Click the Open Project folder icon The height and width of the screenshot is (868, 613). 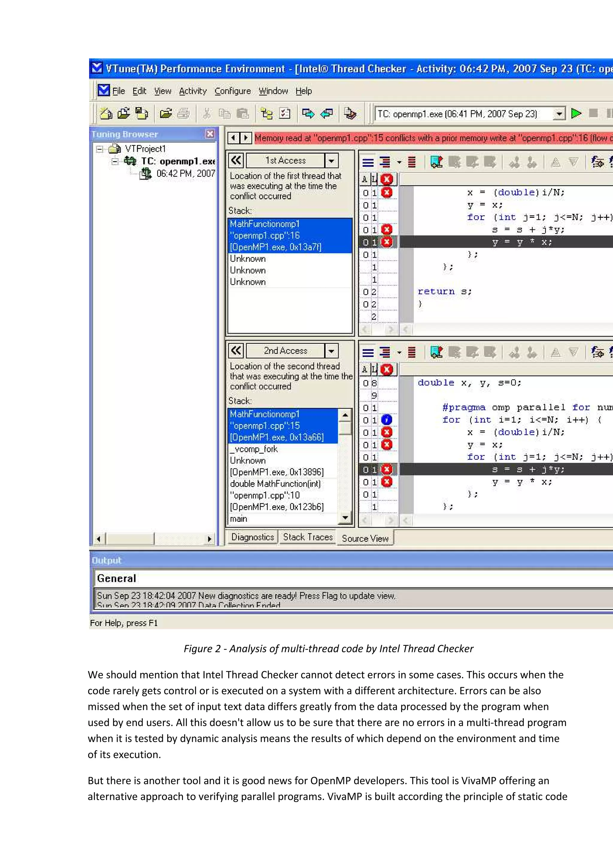tap(124, 113)
